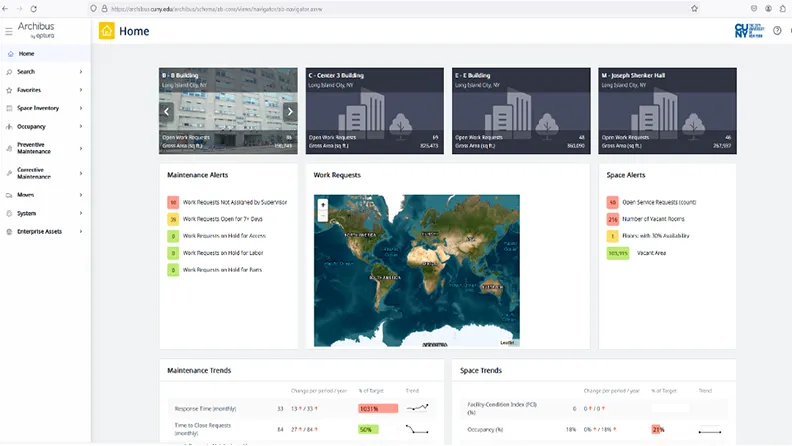Expand the Search menu chevron
792x446 pixels.
81,72
